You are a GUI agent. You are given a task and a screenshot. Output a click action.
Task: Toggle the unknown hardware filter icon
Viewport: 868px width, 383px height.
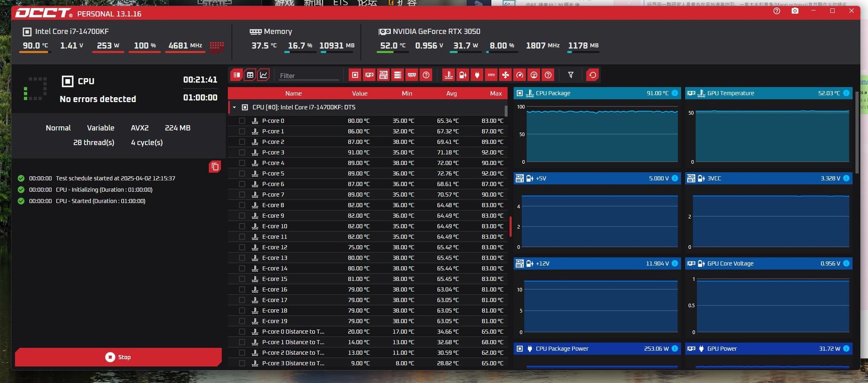(x=426, y=75)
